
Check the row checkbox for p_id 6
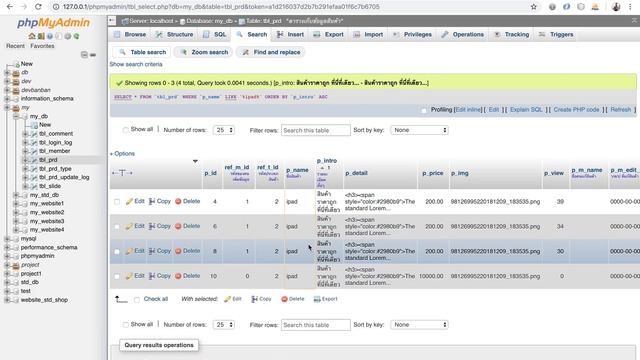click(117, 227)
